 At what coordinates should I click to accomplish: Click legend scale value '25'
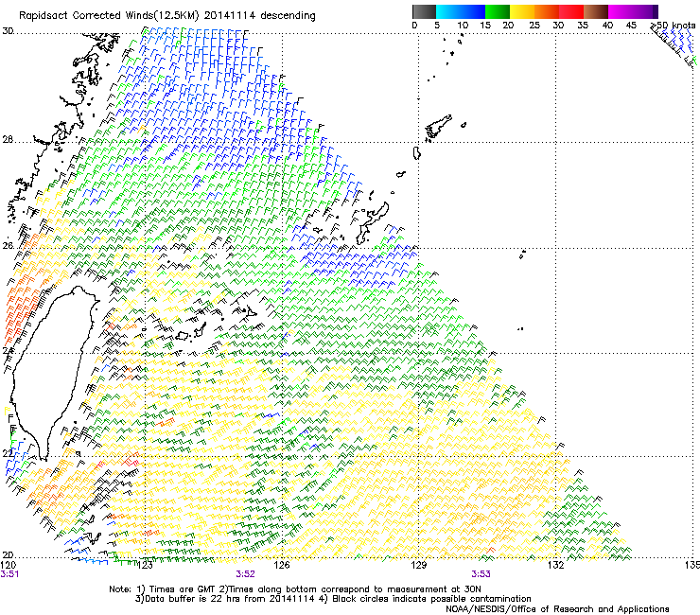(534, 26)
